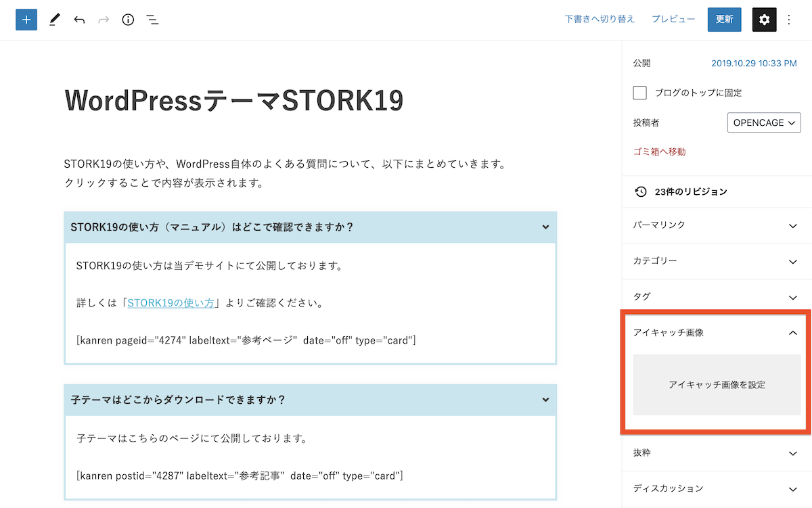Open block navigation list icon
The image size is (812, 508).
[x=153, y=20]
